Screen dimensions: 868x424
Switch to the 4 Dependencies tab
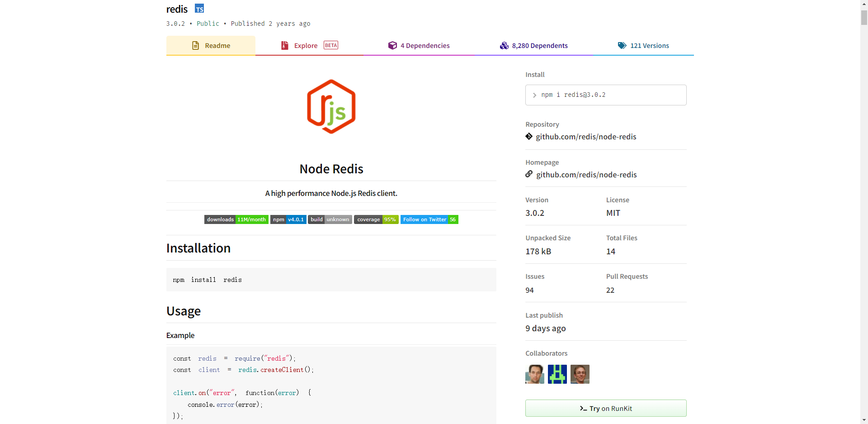[419, 46]
